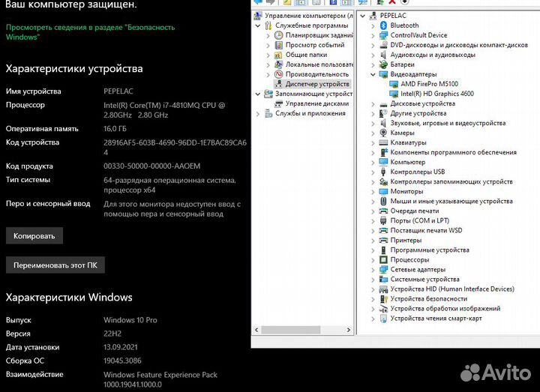The image size is (540, 392).
Task: Click the Контроллеры USB plug icon
Action: click(x=383, y=172)
